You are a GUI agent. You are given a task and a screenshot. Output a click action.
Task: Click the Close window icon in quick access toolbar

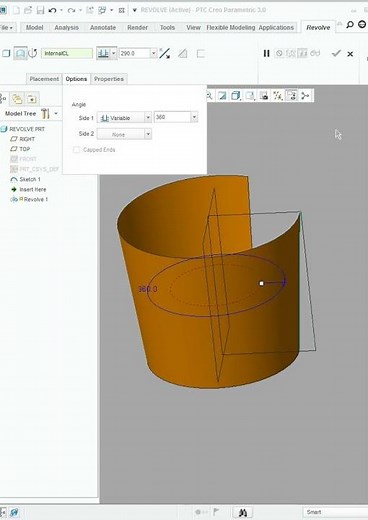[122, 11]
